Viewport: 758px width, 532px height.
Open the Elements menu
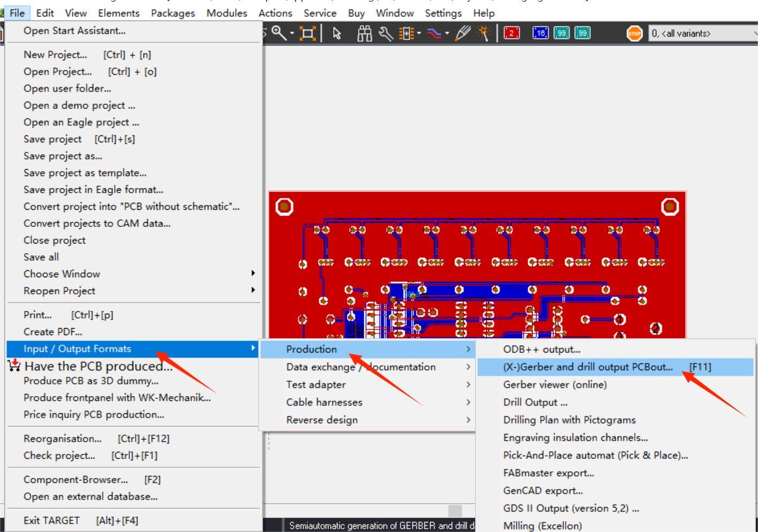[x=119, y=13]
